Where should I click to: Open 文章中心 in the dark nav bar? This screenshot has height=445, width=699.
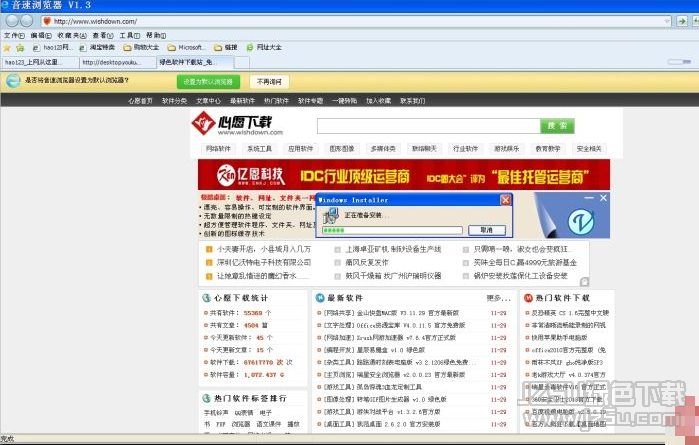pyautogui.click(x=208, y=101)
